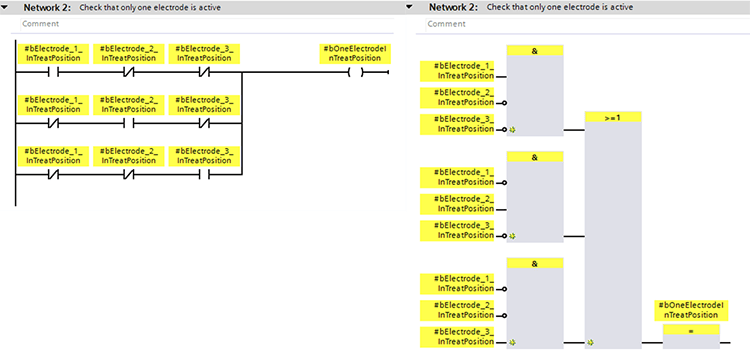Select the bOneElectrodeInTreatPosition output coil
The image size is (750, 361).
(x=356, y=73)
